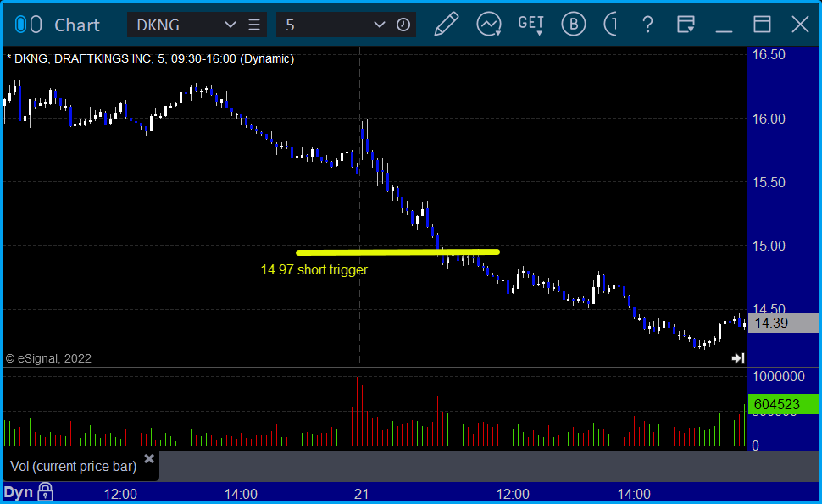Click the DKNG DRAFTKINGS INC chart title text
Viewport: 822px width, 504px height.
151,58
